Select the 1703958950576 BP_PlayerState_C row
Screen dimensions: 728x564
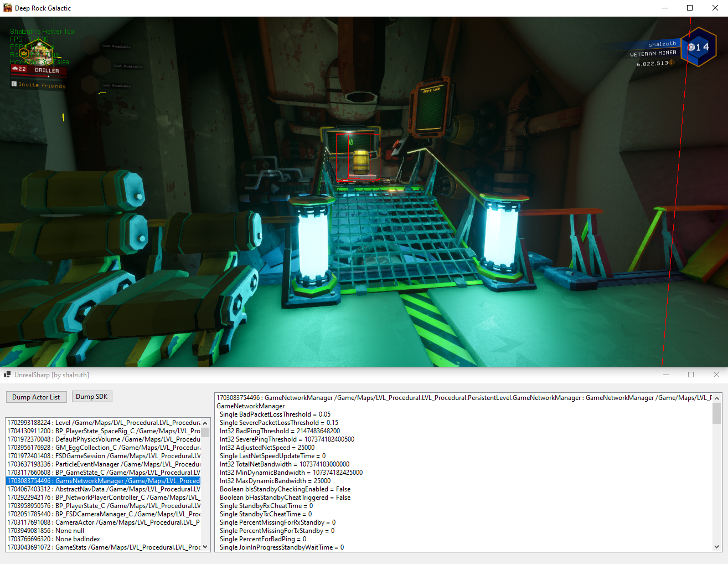point(103,506)
